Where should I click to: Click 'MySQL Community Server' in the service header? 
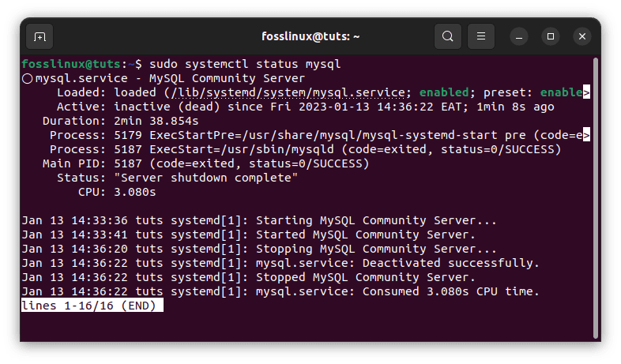pos(227,78)
